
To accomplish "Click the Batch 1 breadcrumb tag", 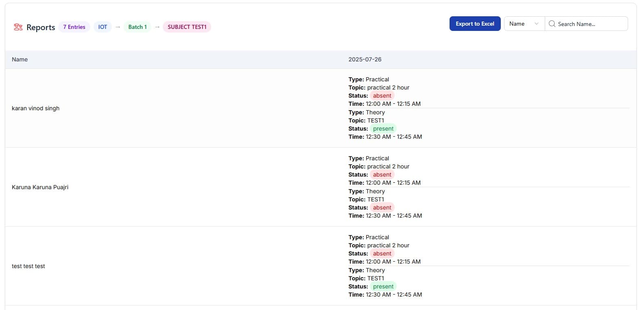I will pyautogui.click(x=138, y=27).
